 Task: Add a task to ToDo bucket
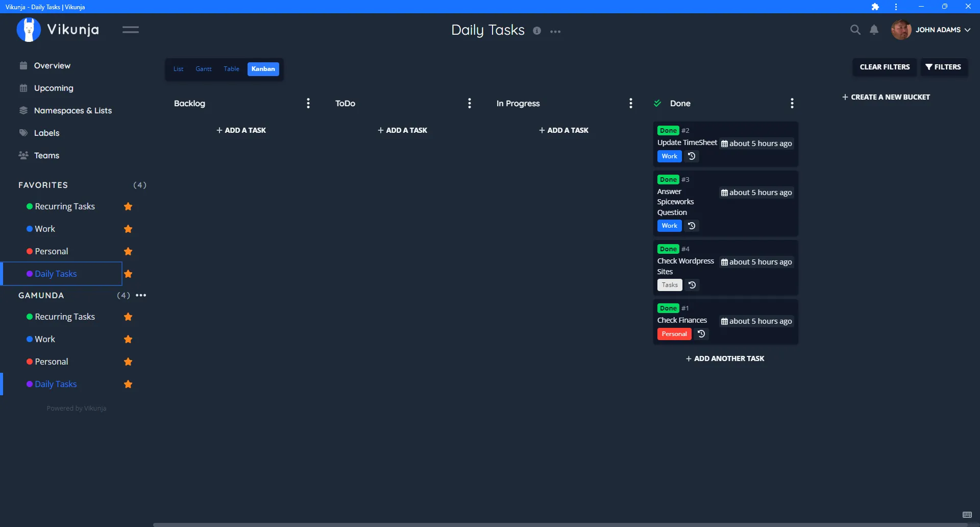pyautogui.click(x=403, y=130)
